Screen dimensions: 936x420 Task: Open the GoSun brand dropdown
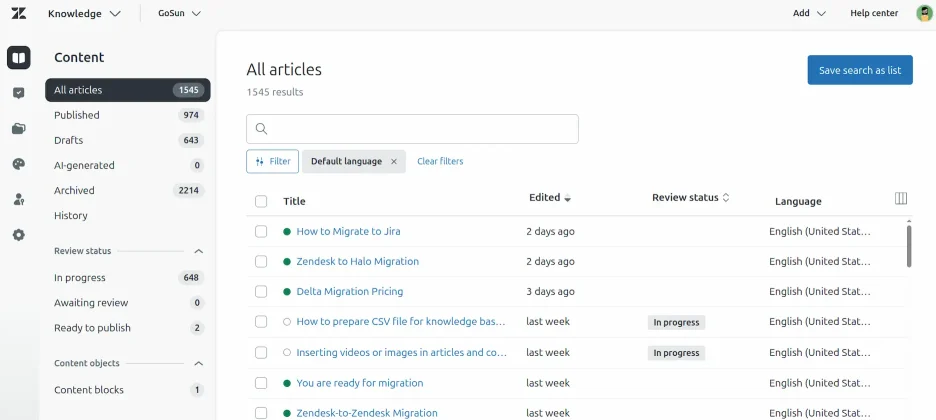pyautogui.click(x=180, y=13)
